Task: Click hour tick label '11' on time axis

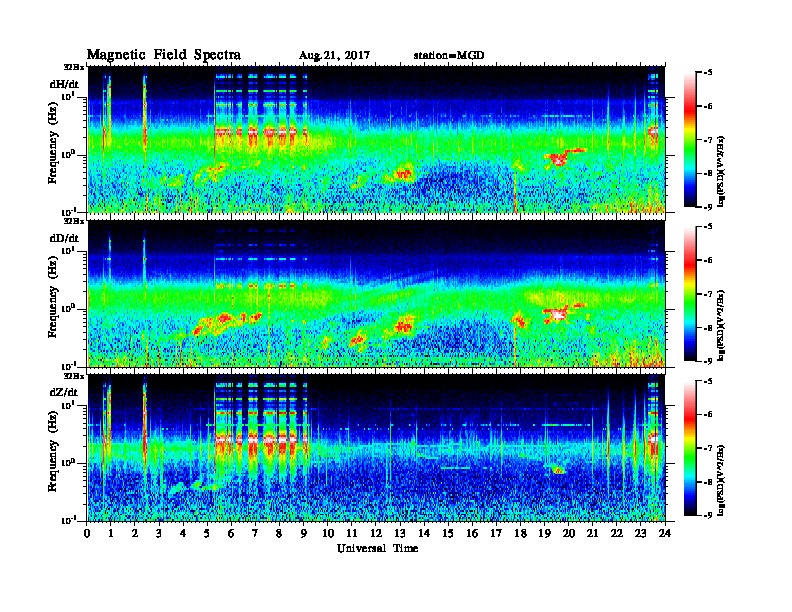Action: (x=352, y=533)
